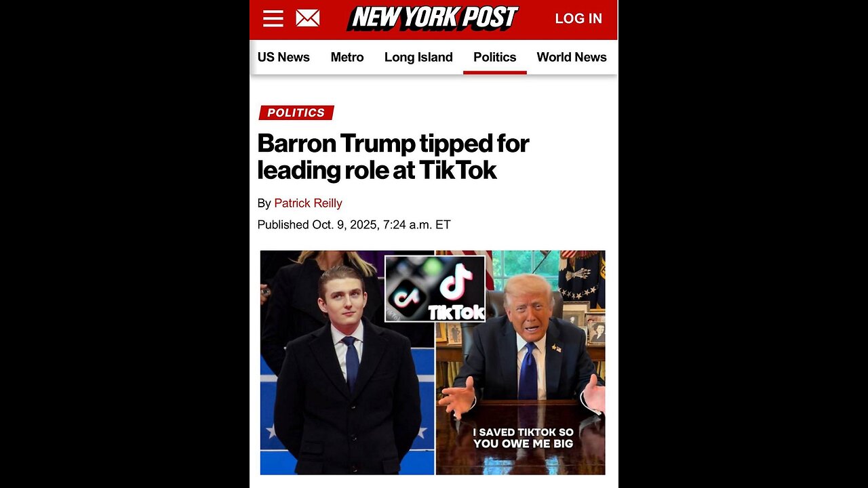Open the US News section
Screen dimensions: 868x488
[x=283, y=57]
